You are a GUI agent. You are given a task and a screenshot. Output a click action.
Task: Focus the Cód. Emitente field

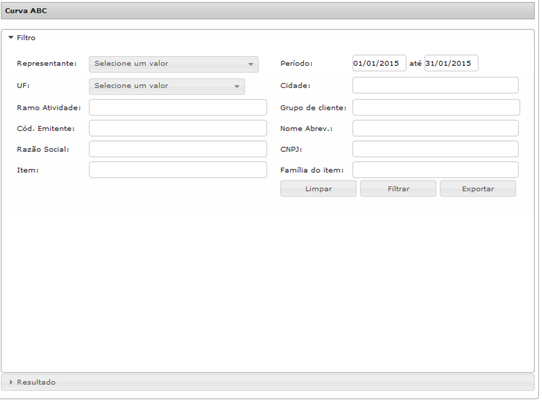click(178, 128)
